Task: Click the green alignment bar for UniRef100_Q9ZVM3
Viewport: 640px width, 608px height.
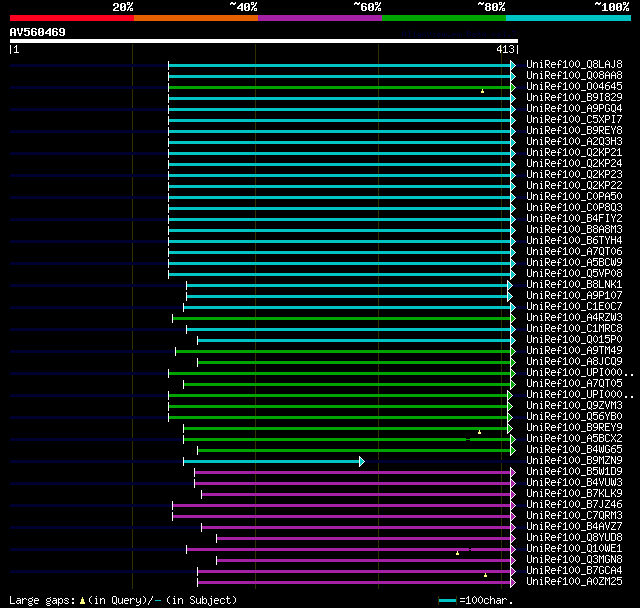Action: (x=340, y=406)
